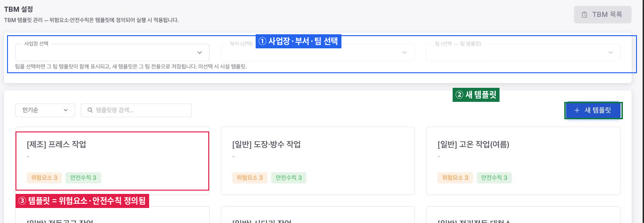Open the 사업장 선택 dropdown
Viewport: 644px width, 223px height.
coord(112,52)
